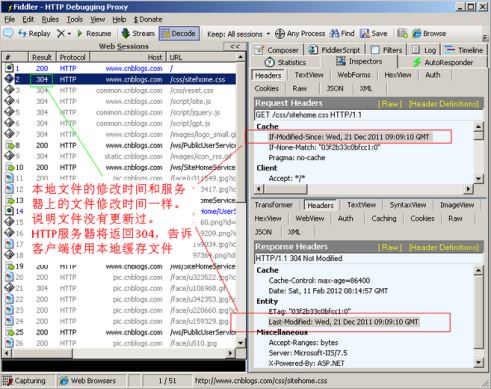491x389 pixels.
Task: Open the response WebView tab
Action: click(x=310, y=219)
